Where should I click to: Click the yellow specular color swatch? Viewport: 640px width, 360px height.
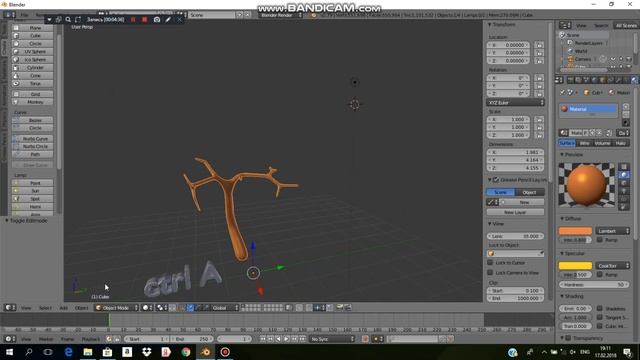pos(575,266)
